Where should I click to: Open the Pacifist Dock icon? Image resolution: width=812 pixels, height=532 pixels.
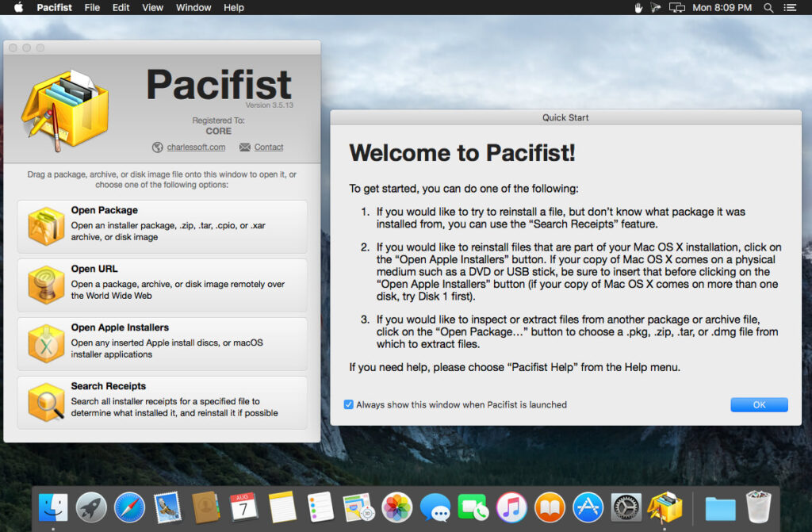665,507
